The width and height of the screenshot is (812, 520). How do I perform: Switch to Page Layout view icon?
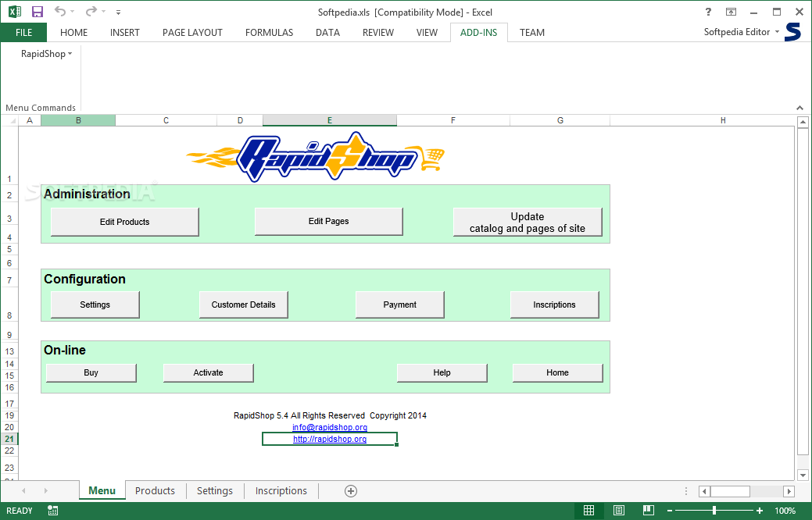click(x=619, y=511)
